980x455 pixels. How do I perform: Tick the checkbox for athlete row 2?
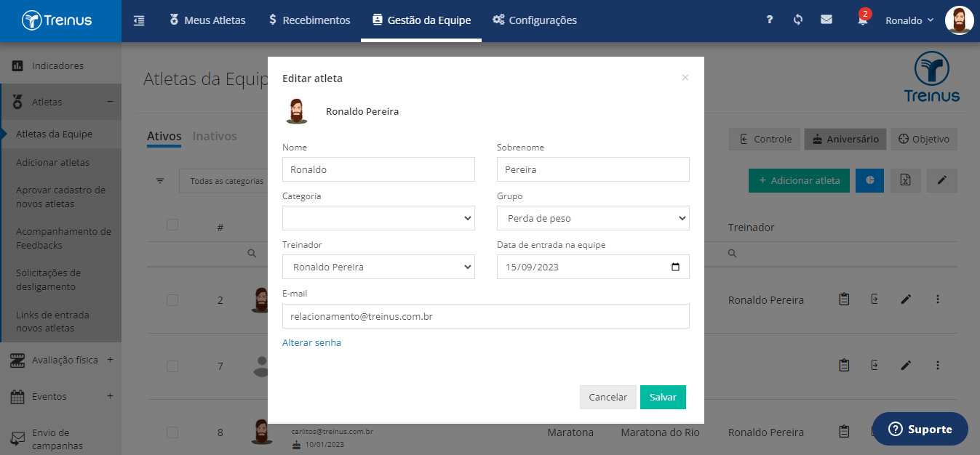coord(172,299)
